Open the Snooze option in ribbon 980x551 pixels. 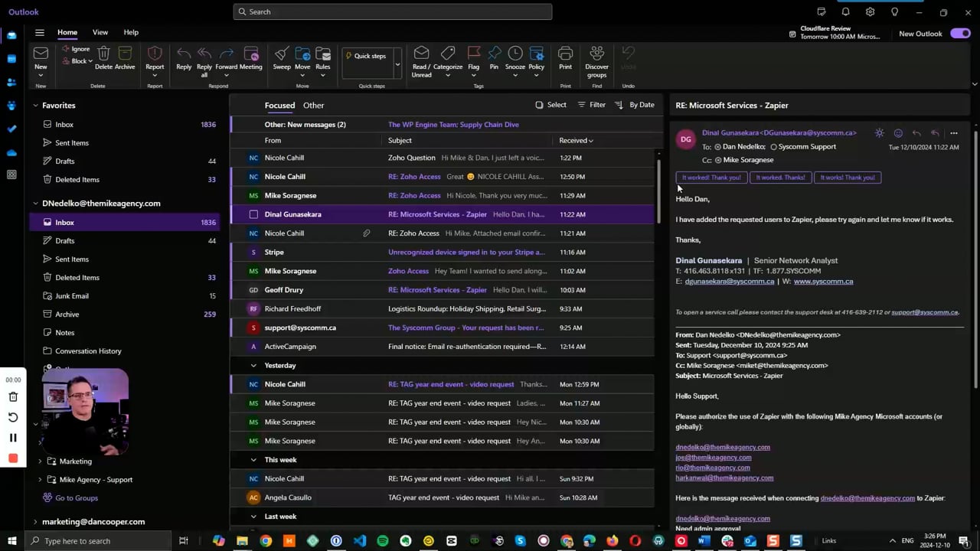[x=515, y=55]
